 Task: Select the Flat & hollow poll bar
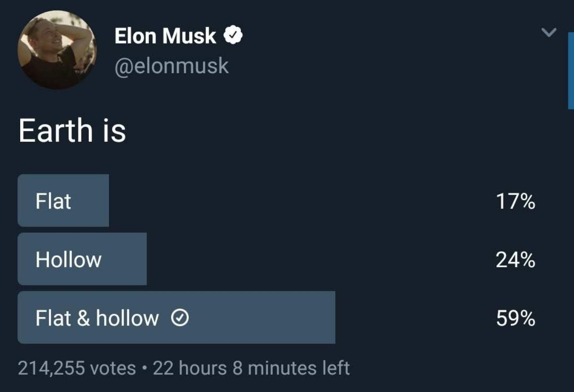point(176,317)
